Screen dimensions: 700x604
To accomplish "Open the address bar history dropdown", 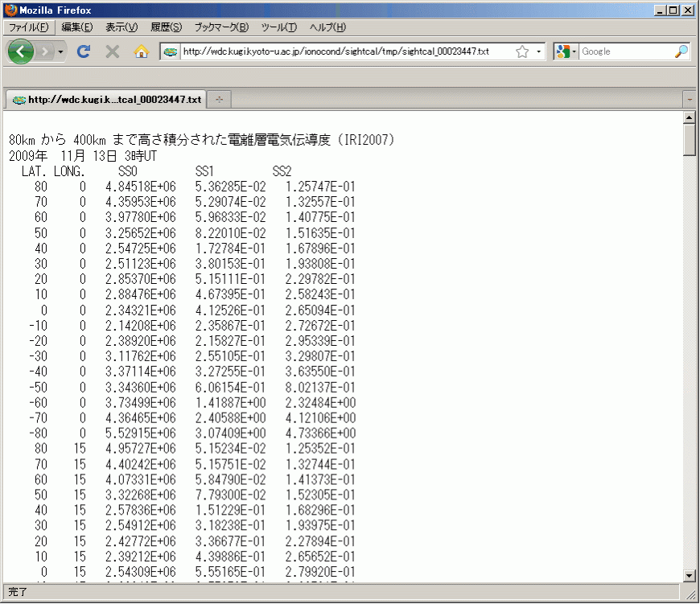I will pos(538,51).
